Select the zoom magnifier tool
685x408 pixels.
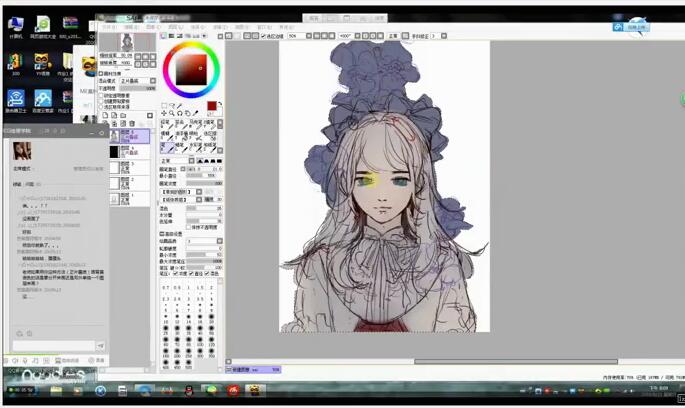click(x=172, y=113)
